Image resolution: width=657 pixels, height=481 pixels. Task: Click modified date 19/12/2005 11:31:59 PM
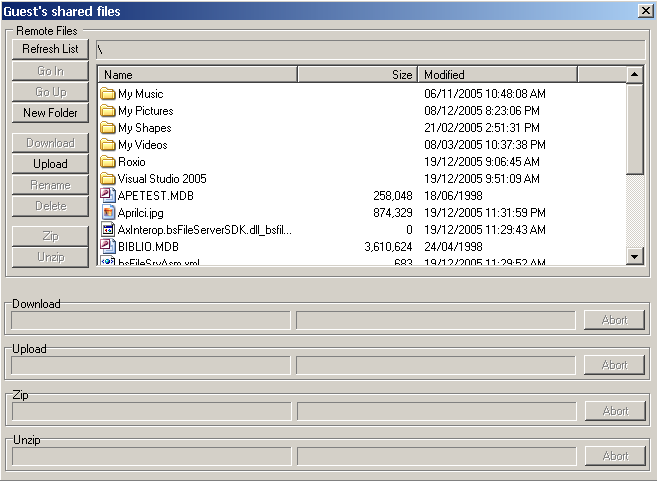pos(485,212)
